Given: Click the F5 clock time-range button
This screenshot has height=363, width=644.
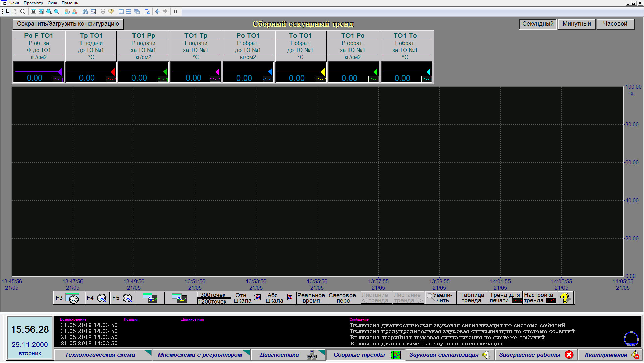Looking at the screenshot, I should coord(122,298).
